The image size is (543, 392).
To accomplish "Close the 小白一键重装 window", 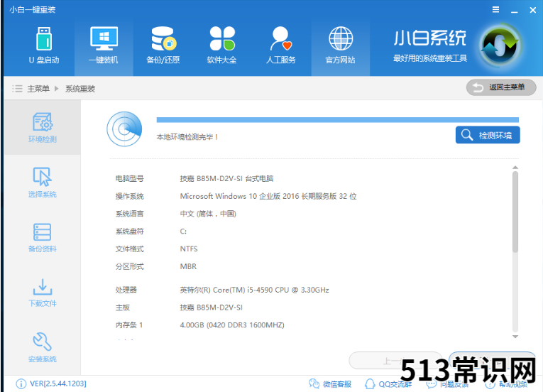I will tap(533, 10).
